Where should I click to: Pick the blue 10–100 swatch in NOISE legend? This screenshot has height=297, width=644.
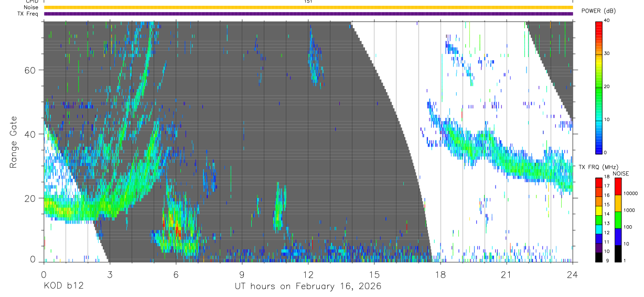pyautogui.click(x=617, y=237)
